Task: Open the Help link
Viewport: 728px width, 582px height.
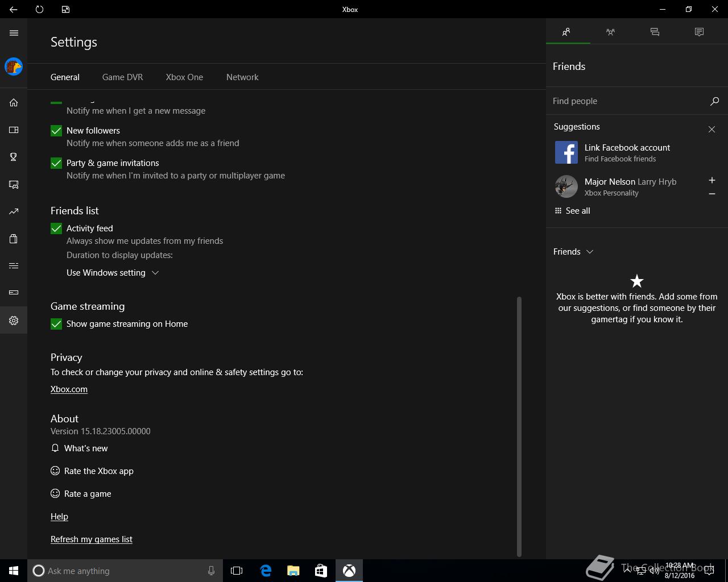Action: click(x=59, y=517)
